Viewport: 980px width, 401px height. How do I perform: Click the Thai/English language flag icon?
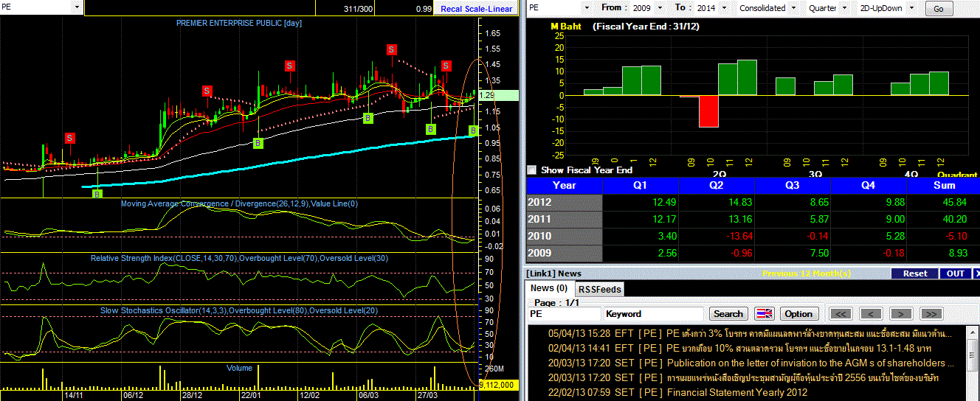(x=765, y=313)
